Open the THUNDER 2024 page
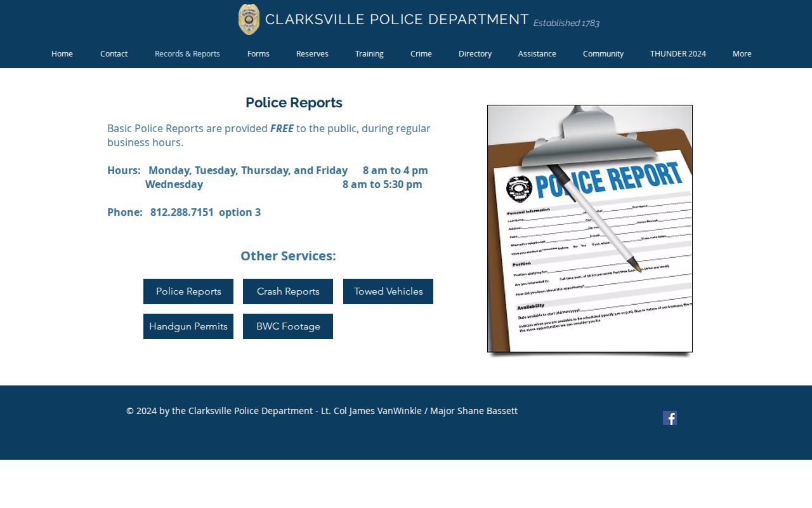This screenshot has height=508, width=812. (x=678, y=53)
